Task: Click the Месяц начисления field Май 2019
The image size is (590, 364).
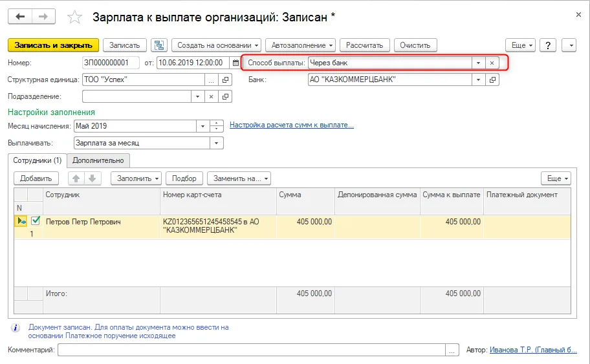Action: pos(135,126)
